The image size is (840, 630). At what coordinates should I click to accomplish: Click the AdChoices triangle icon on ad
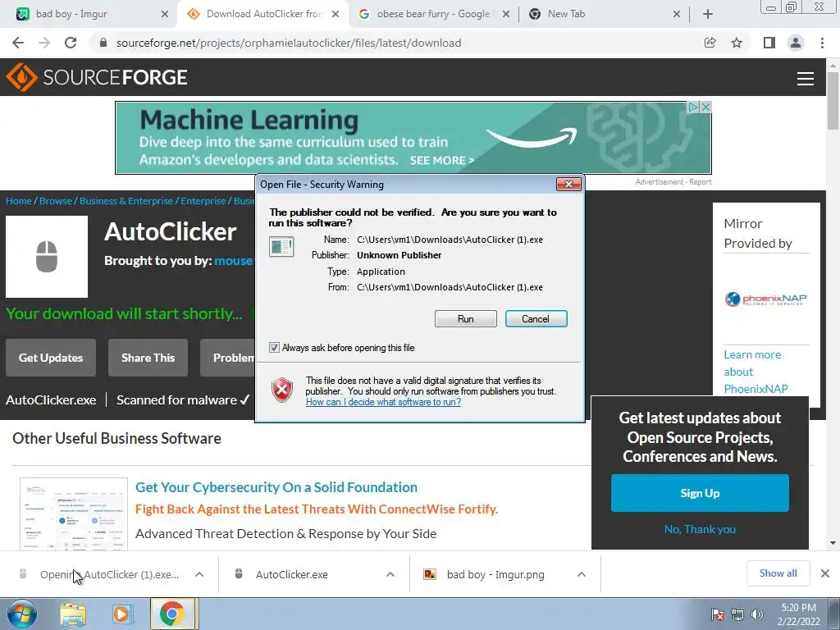point(693,107)
